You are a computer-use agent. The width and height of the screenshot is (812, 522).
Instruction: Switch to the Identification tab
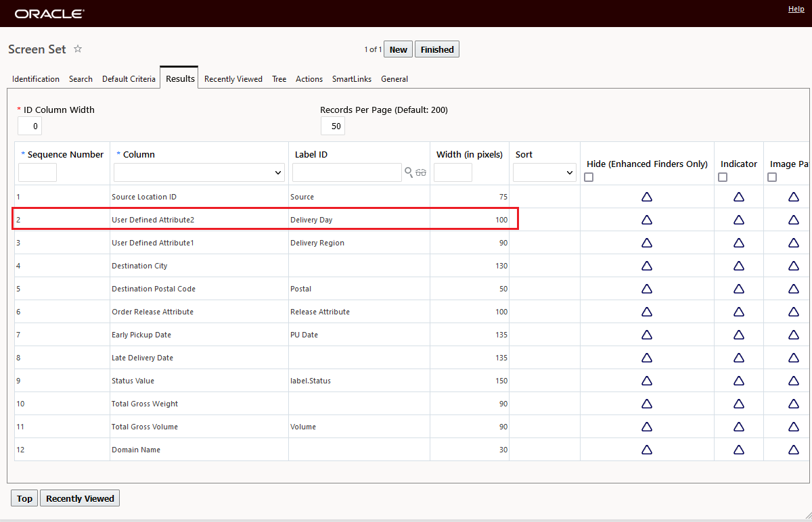tap(36, 79)
